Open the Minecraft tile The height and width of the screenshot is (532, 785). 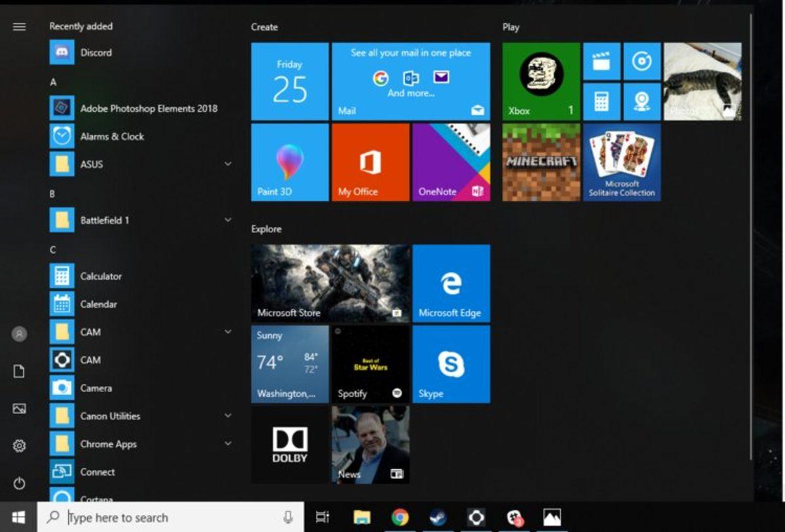[540, 162]
